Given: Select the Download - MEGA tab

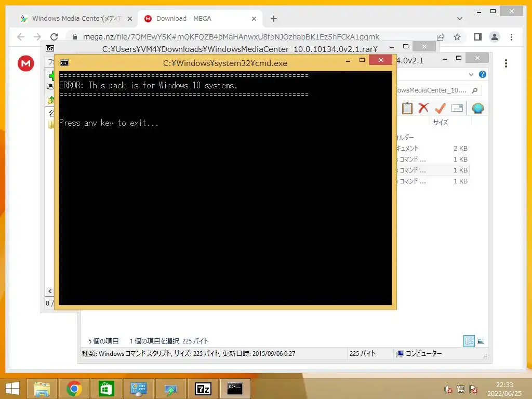Looking at the screenshot, I should pyautogui.click(x=200, y=19).
